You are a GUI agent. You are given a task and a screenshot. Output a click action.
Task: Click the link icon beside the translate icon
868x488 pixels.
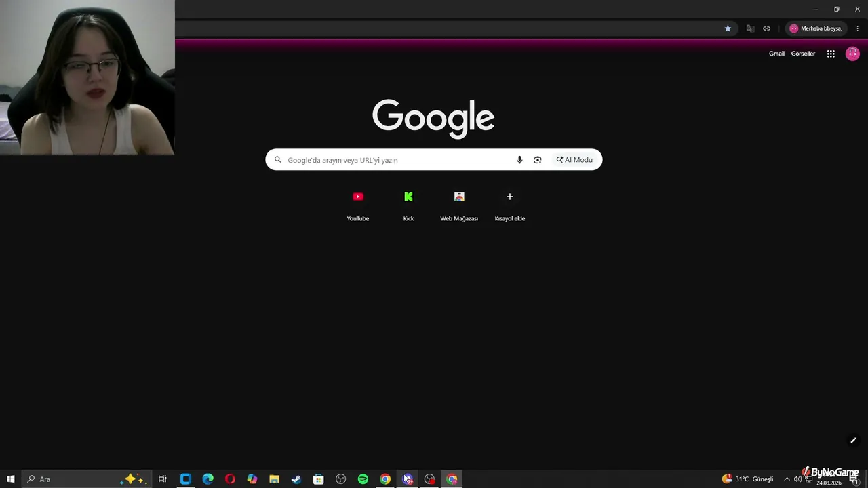coord(766,28)
